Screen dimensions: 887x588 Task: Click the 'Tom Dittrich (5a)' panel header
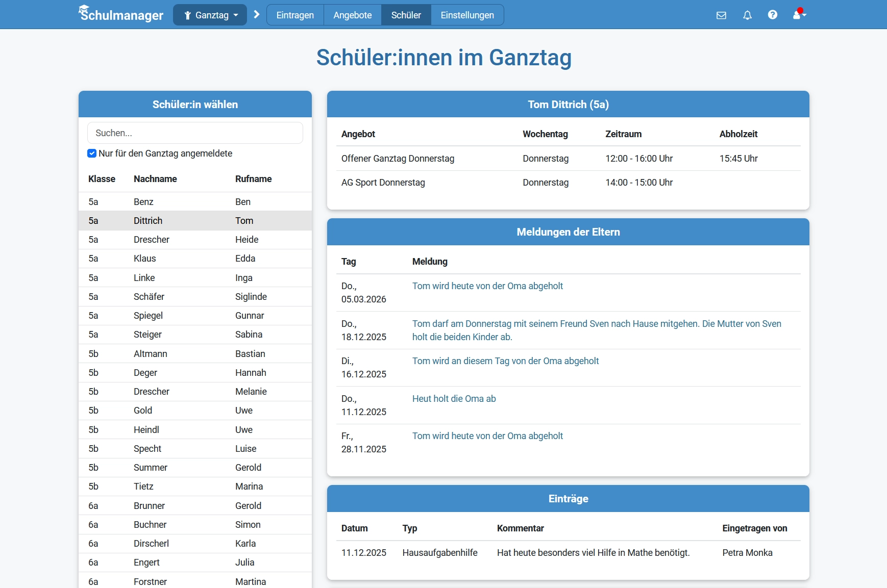click(x=568, y=105)
